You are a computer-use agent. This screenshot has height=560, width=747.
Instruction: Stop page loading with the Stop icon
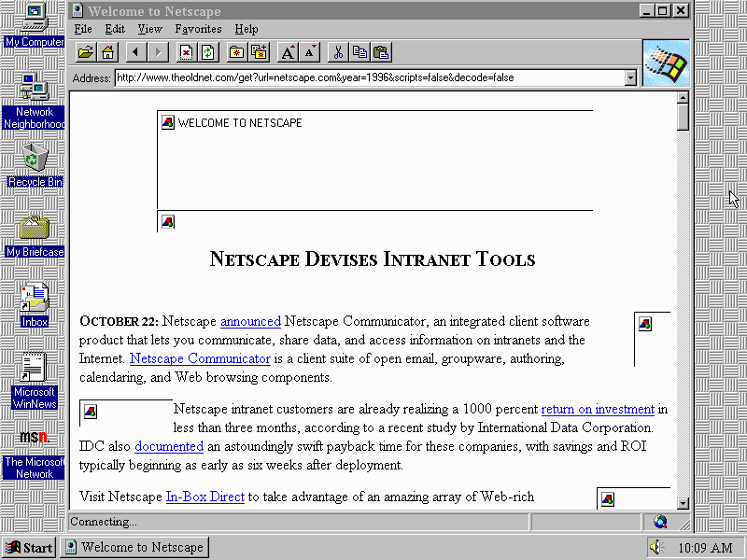pyautogui.click(x=186, y=52)
